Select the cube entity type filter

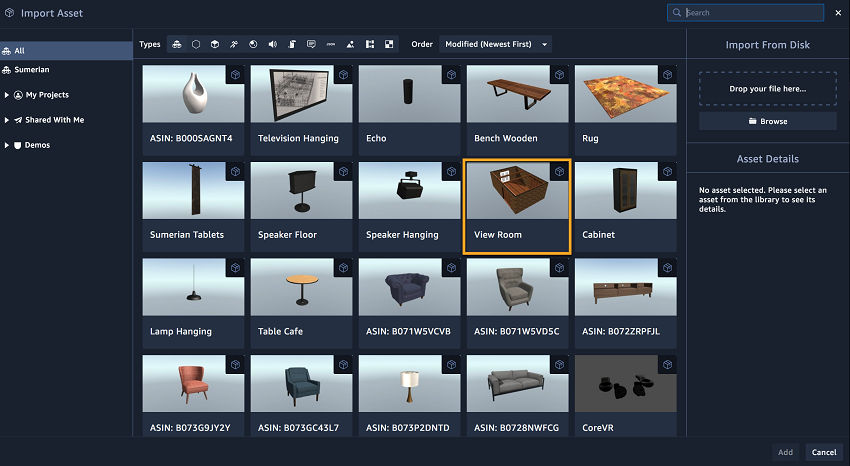pyautogui.click(x=215, y=44)
